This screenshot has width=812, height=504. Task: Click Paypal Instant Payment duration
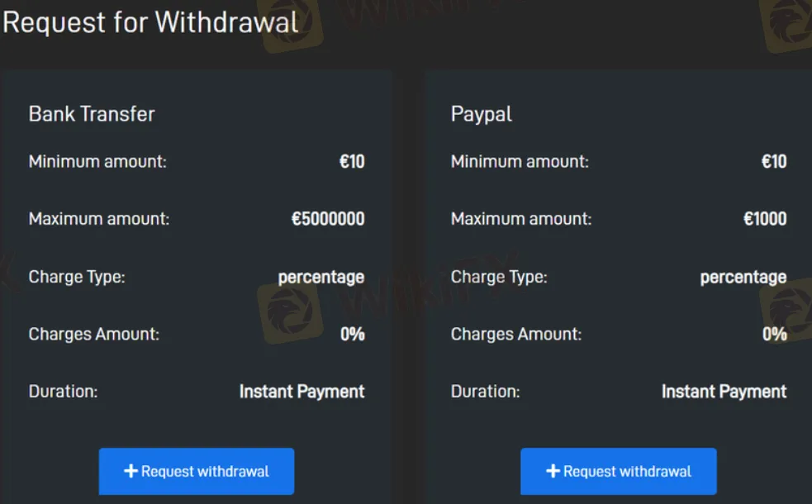click(724, 392)
